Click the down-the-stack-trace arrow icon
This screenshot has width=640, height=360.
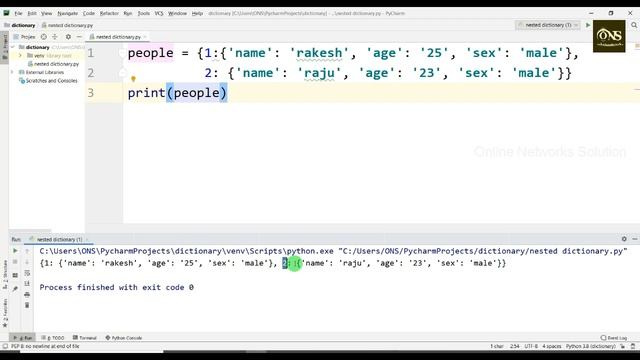(x=27, y=262)
